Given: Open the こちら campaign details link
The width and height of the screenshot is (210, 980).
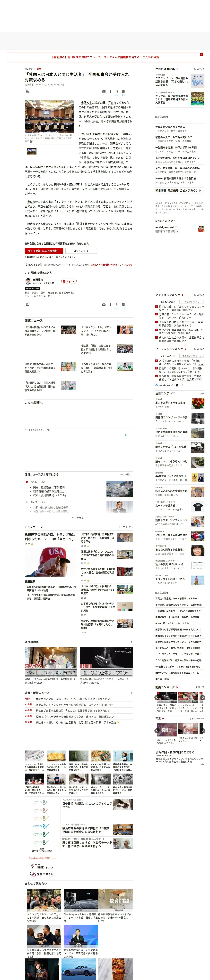Looking at the screenshot, I should pyautogui.click(x=129, y=265).
